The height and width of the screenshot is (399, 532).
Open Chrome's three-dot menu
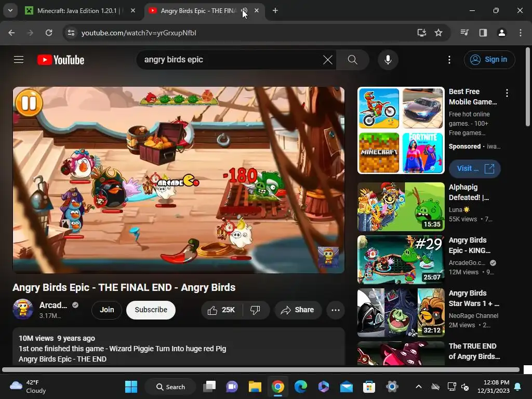[521, 33]
